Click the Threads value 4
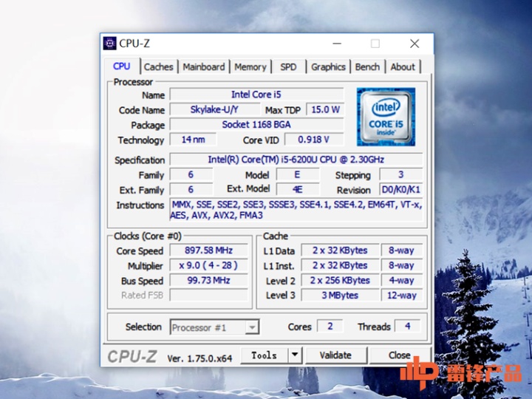The image size is (532, 399). [407, 326]
